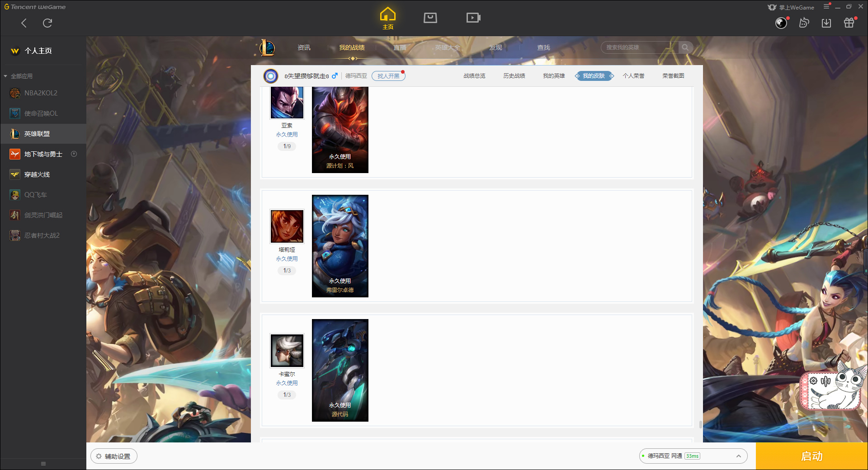The image size is (868, 470).
Task: Open the gift box icon
Action: (x=849, y=23)
